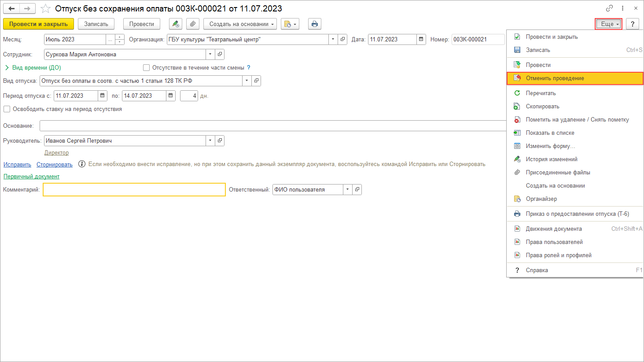Open the Вид отпуска item form icon

256,81
